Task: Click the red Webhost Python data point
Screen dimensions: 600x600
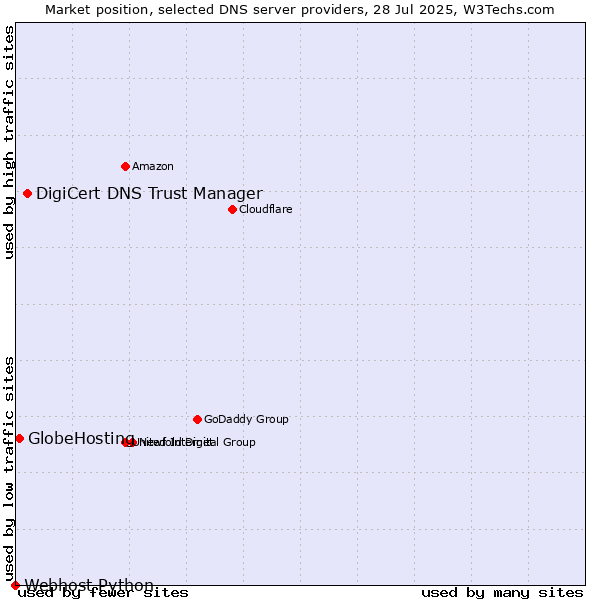Action: coord(15,585)
